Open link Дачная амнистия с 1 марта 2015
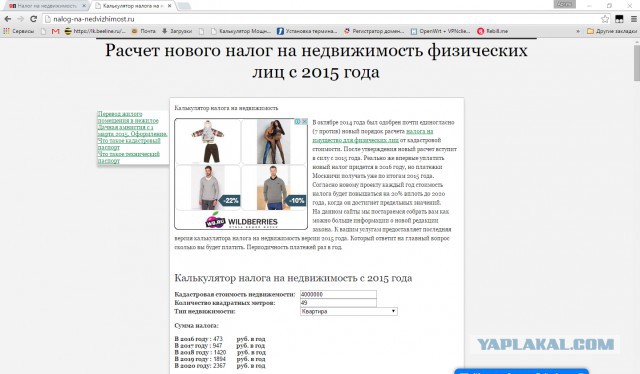This screenshot has width=640, height=374. click(132, 131)
